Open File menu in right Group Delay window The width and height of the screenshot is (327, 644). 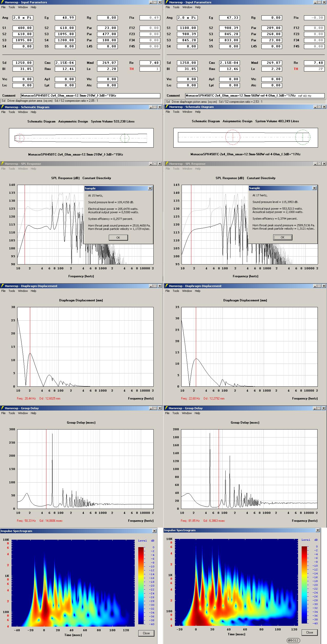167,413
